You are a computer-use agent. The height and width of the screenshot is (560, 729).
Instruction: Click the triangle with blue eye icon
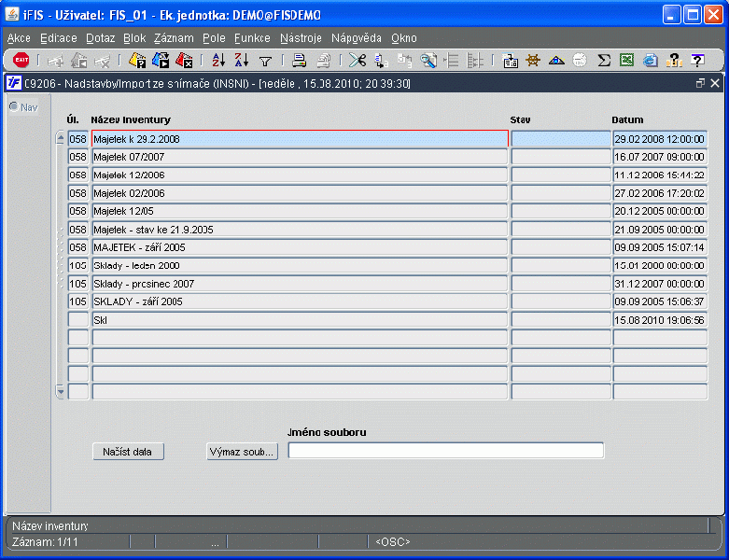coord(556,61)
